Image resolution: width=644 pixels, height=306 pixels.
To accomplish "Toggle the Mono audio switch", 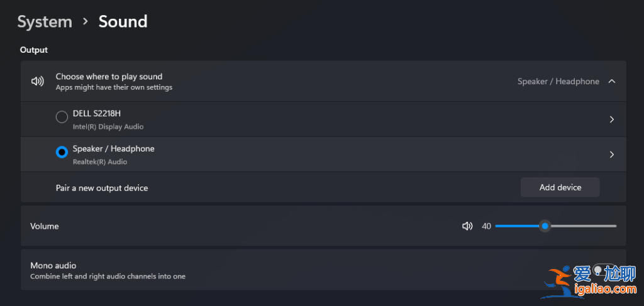I will click(x=604, y=269).
